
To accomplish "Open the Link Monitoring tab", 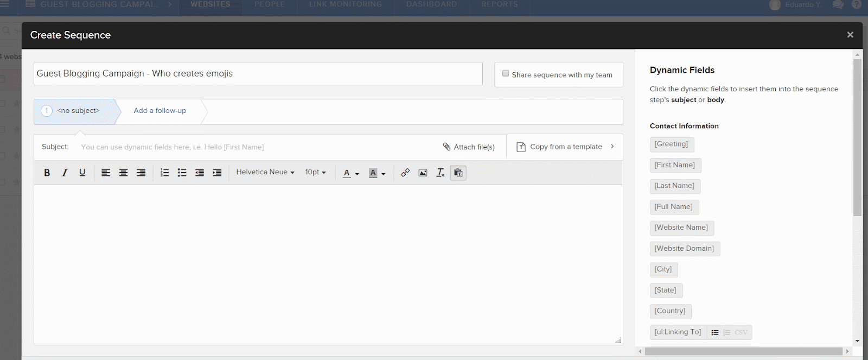I will (346, 4).
